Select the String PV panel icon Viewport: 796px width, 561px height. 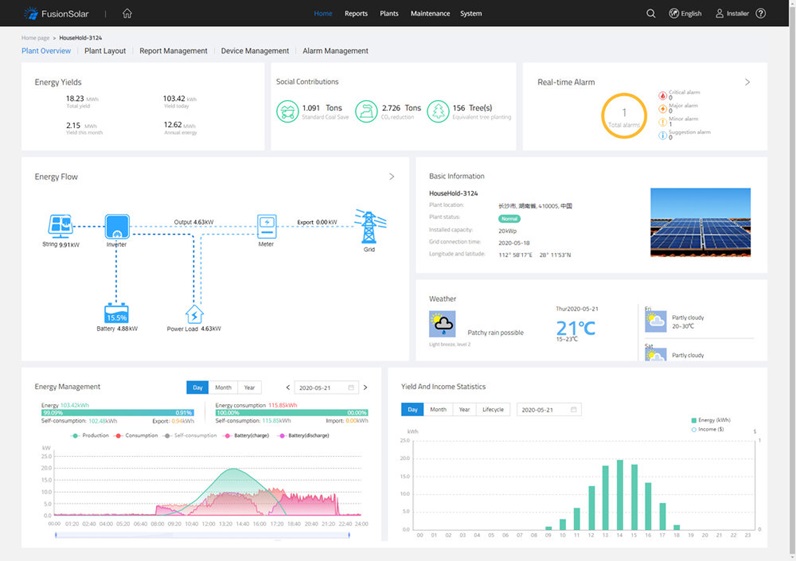pyautogui.click(x=60, y=226)
